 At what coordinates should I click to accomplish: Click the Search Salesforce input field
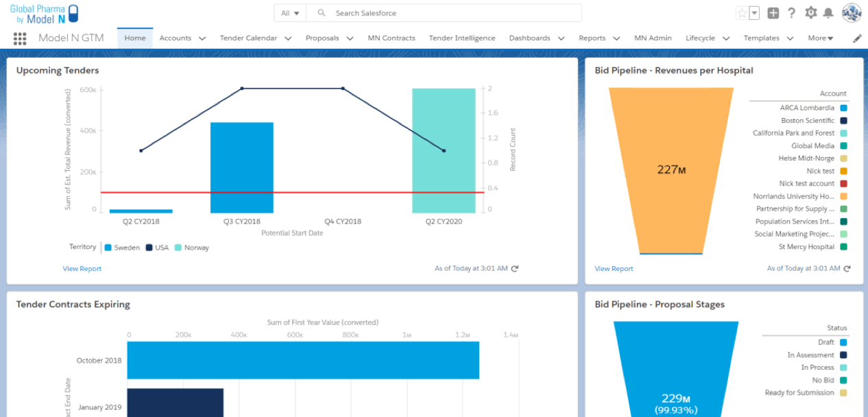coord(444,13)
